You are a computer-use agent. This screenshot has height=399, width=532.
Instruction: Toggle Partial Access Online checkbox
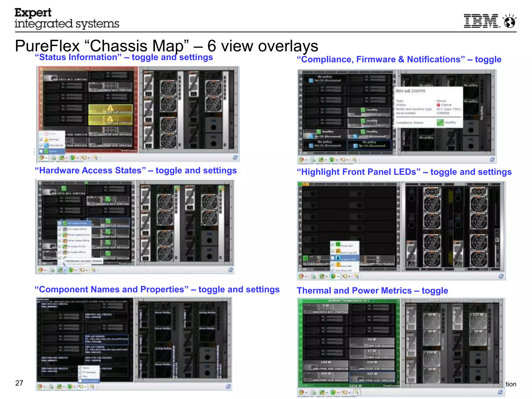coord(60,235)
